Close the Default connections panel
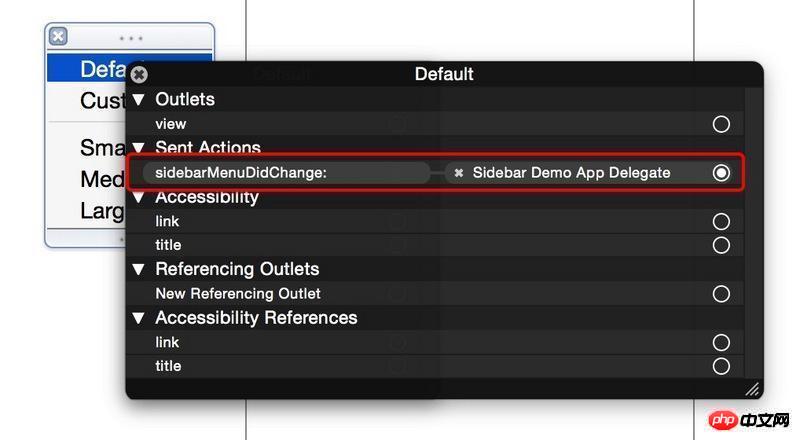This screenshot has width=800, height=440. click(139, 75)
